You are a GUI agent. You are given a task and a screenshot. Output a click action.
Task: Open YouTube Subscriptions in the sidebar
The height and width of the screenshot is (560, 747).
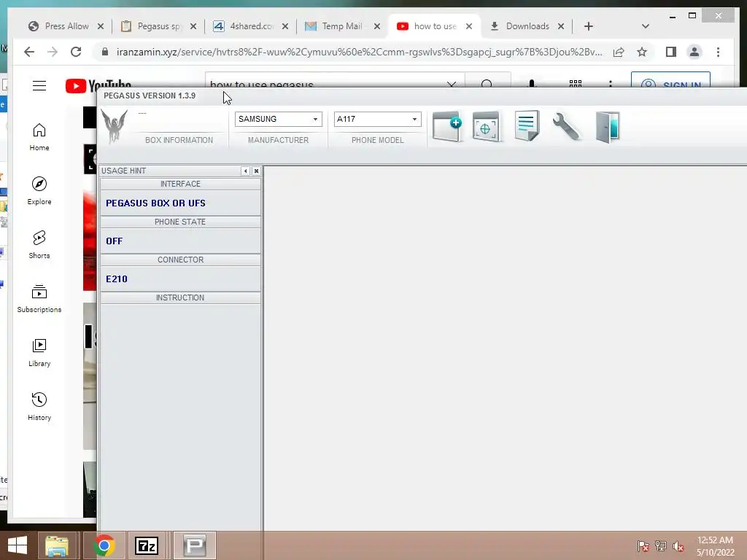coord(39,298)
